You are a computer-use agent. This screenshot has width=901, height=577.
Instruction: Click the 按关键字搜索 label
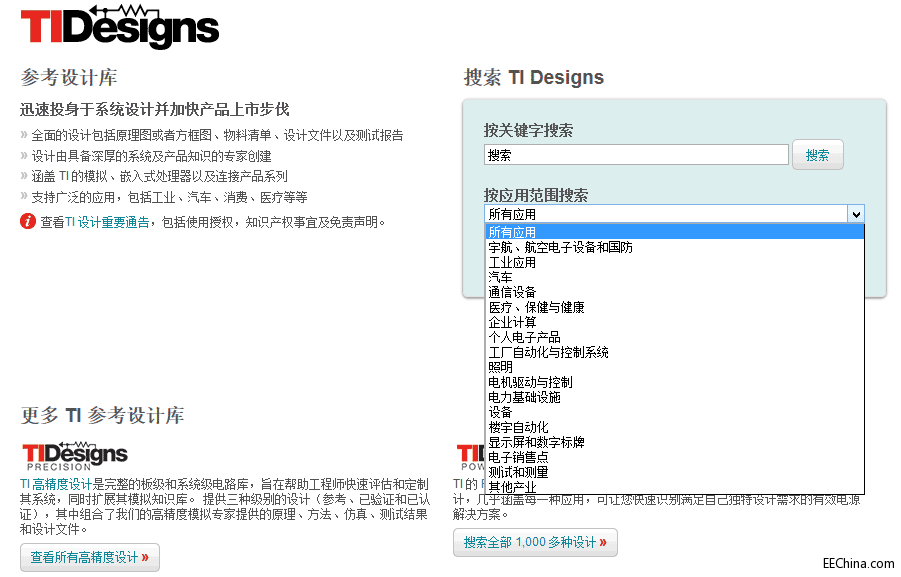528,130
